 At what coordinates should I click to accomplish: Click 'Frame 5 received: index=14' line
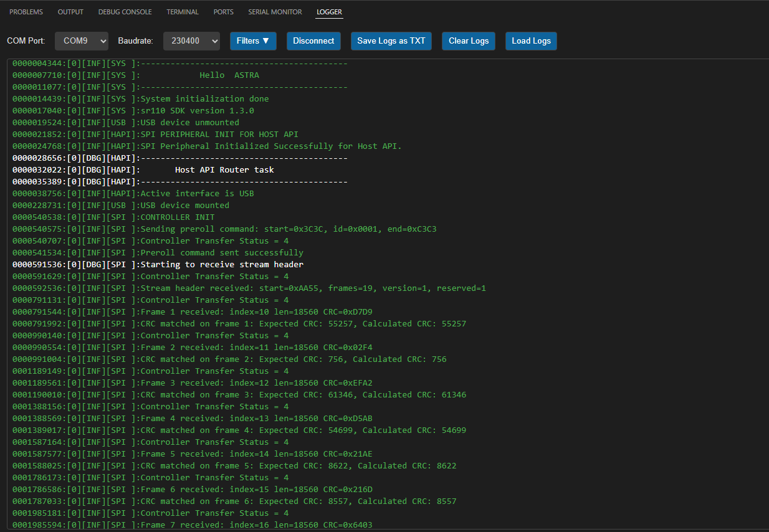pos(193,454)
